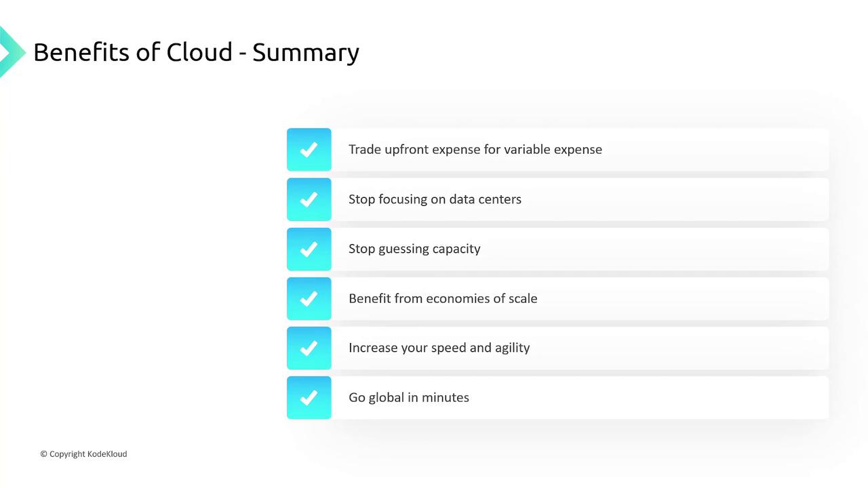Click the teal chevron arrow beside the title
This screenshot has width=868, height=488.
click(11, 52)
